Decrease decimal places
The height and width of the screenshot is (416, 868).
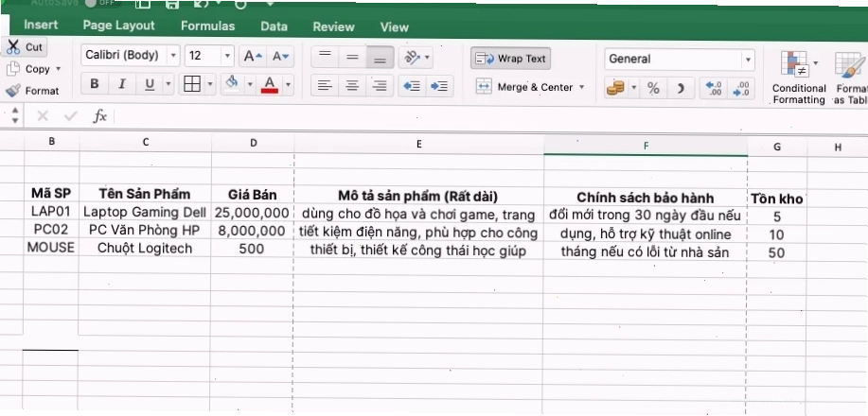741,88
